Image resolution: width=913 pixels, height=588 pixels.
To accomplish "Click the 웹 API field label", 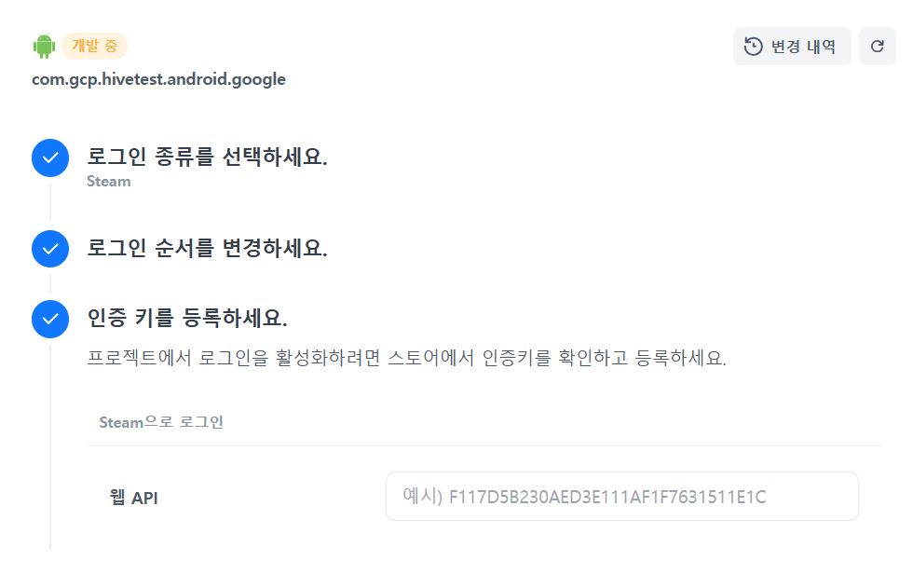I will click(133, 499).
